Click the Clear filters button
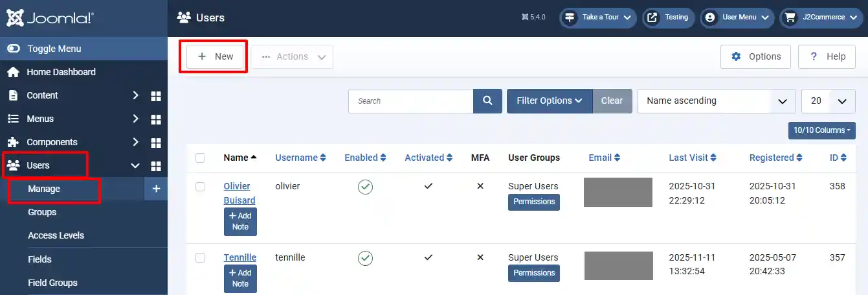 [x=612, y=100]
